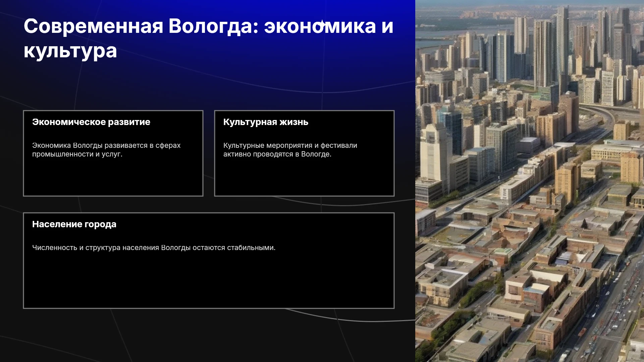Select the 'Население города' card heading

74,224
